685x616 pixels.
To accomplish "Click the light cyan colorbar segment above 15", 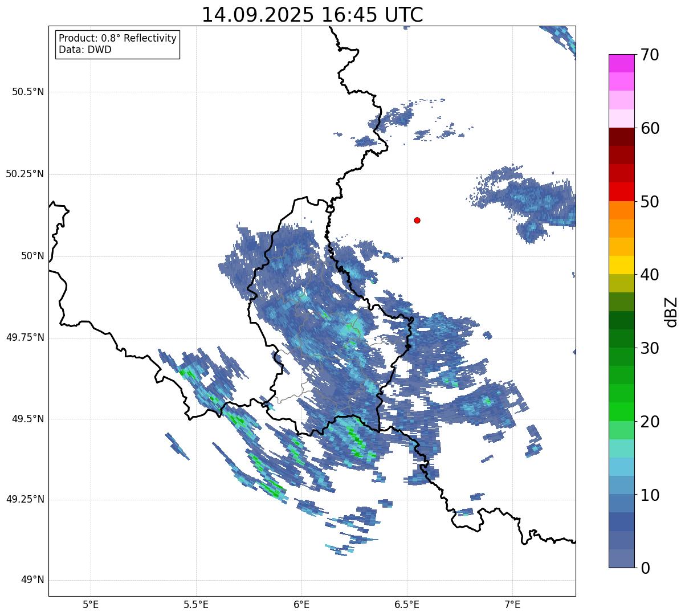I will [x=621, y=448].
